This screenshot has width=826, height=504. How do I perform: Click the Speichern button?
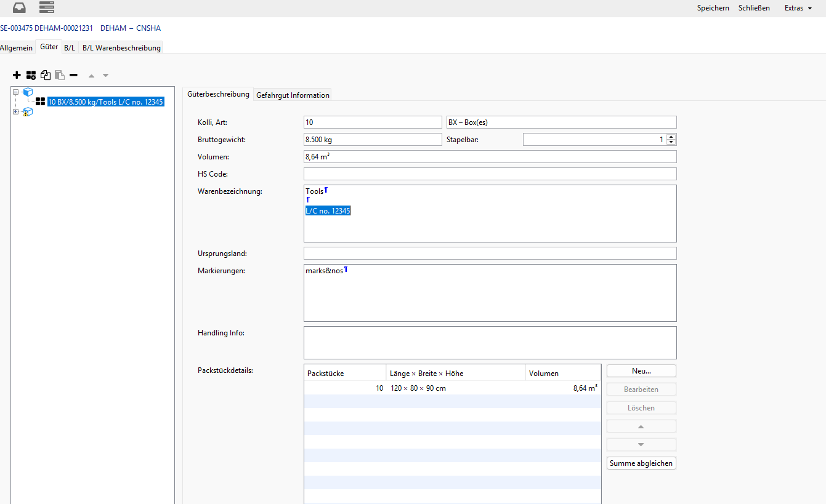coord(713,8)
